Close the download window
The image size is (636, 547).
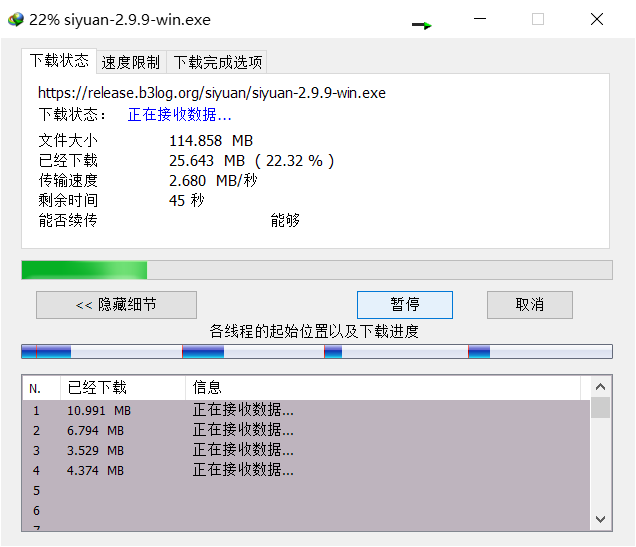coord(597,19)
